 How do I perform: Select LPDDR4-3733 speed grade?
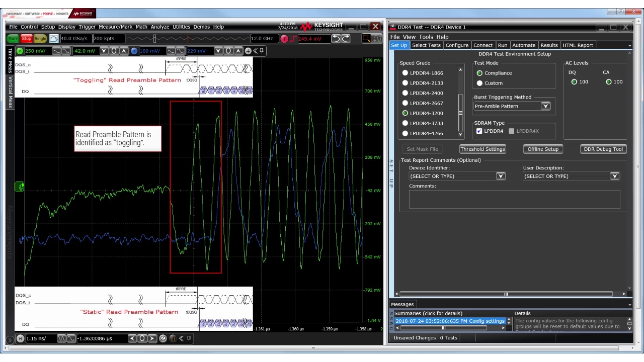(x=406, y=123)
